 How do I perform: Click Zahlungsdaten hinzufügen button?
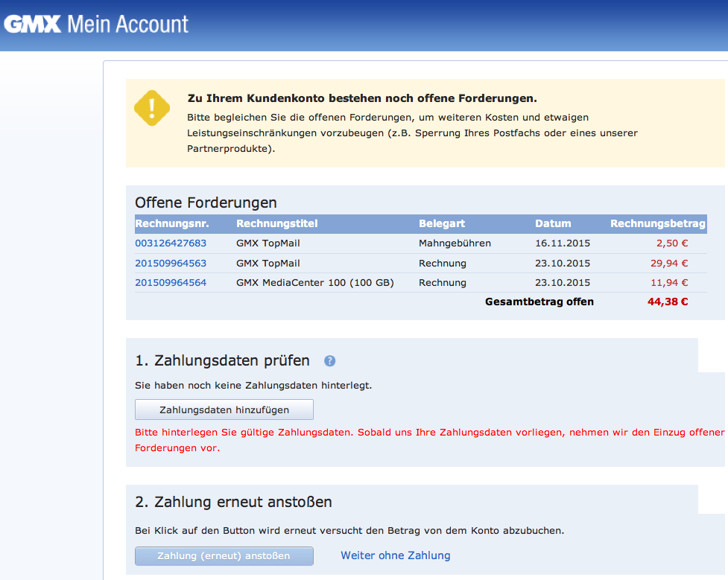pos(224,409)
